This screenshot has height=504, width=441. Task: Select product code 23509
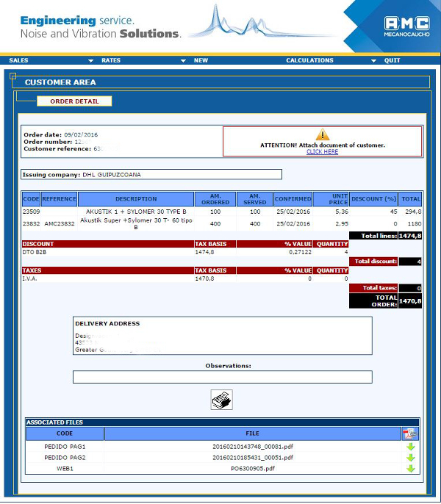(31, 212)
